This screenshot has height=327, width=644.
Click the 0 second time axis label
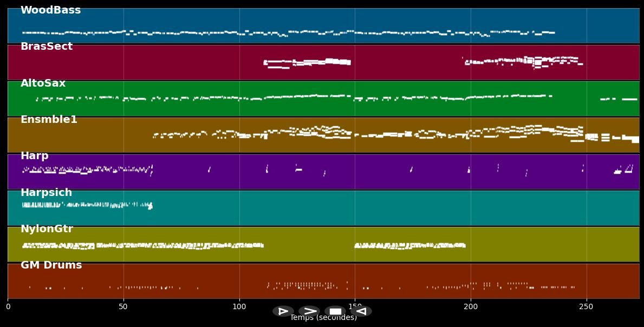point(8,307)
